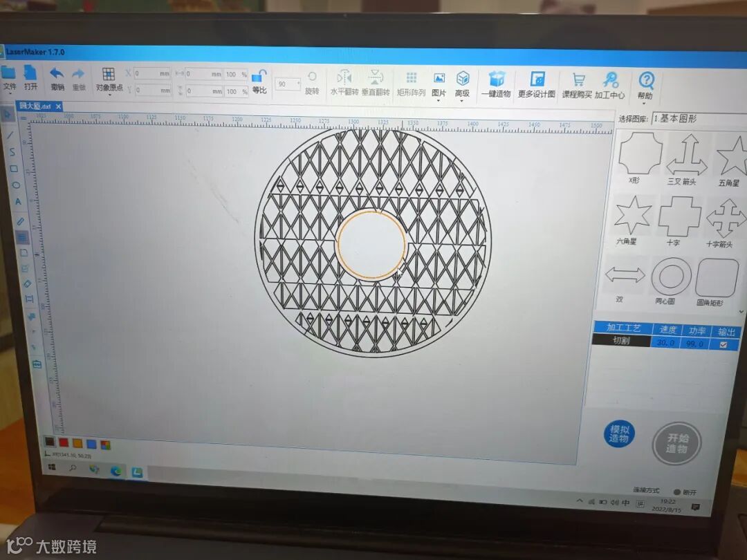Insert the 五角星 star shape

(x=731, y=156)
